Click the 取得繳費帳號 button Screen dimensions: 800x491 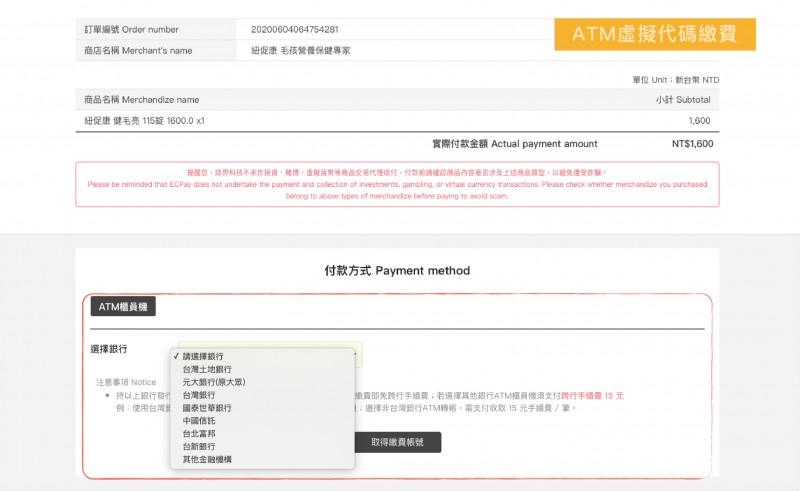(397, 442)
